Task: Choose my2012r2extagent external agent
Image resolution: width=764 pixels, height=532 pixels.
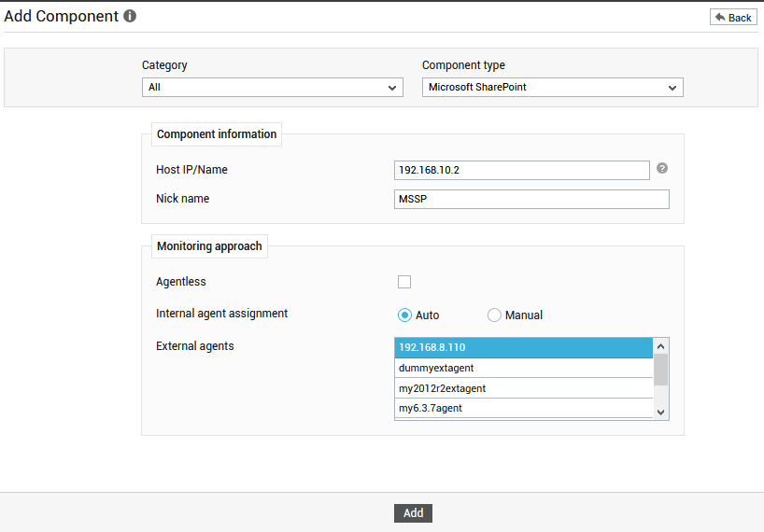Action: pyautogui.click(x=524, y=388)
